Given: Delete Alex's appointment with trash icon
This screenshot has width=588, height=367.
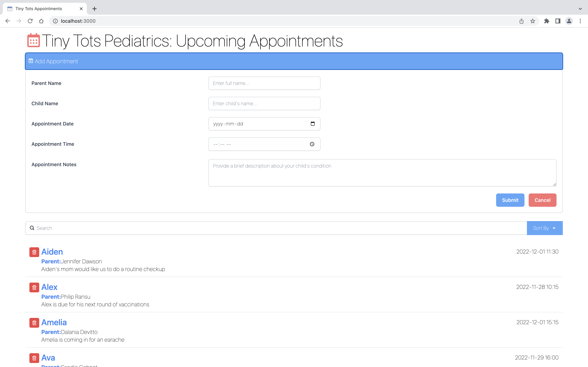Looking at the screenshot, I should pyautogui.click(x=34, y=287).
